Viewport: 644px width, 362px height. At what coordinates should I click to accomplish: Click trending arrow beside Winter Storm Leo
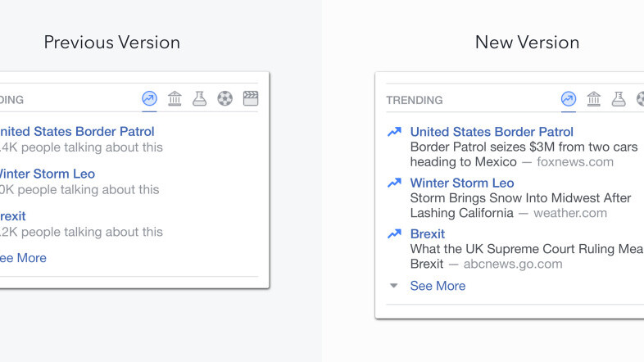(394, 183)
